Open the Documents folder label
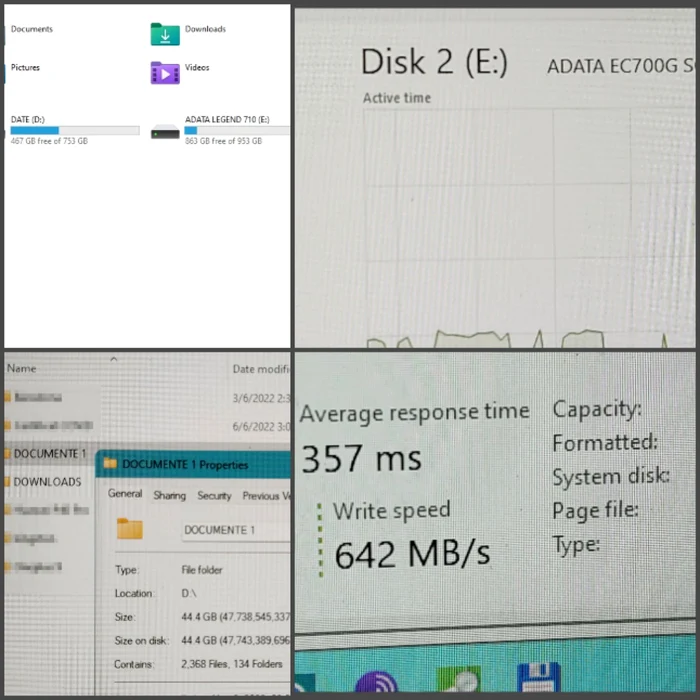 [x=32, y=29]
